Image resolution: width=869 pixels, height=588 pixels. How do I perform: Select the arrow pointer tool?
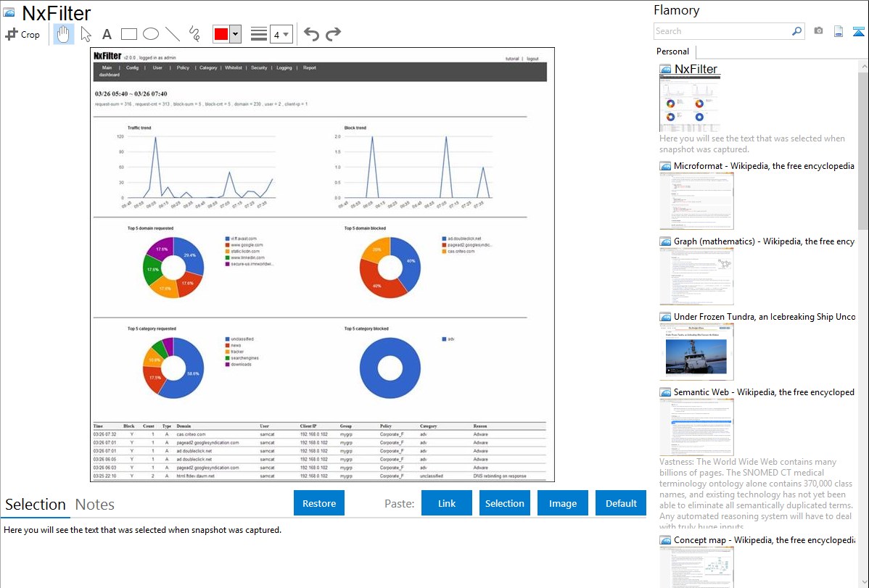tap(86, 34)
